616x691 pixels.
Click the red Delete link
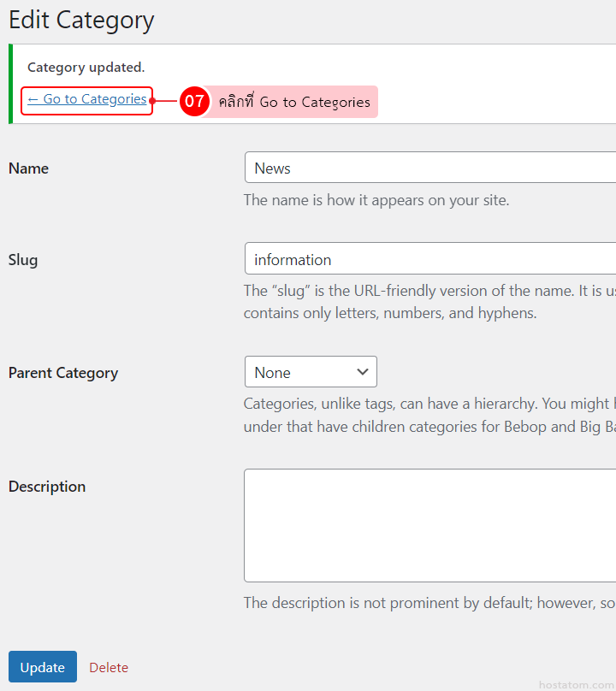109,667
